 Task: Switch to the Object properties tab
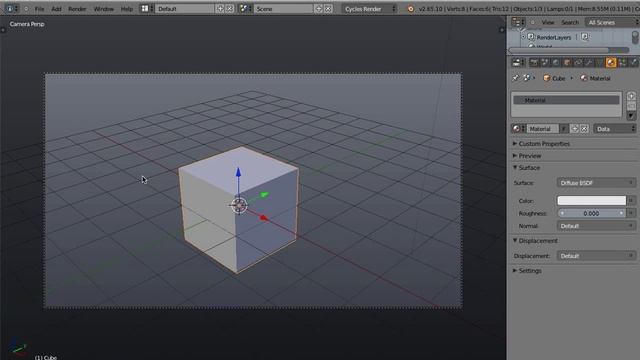567,62
